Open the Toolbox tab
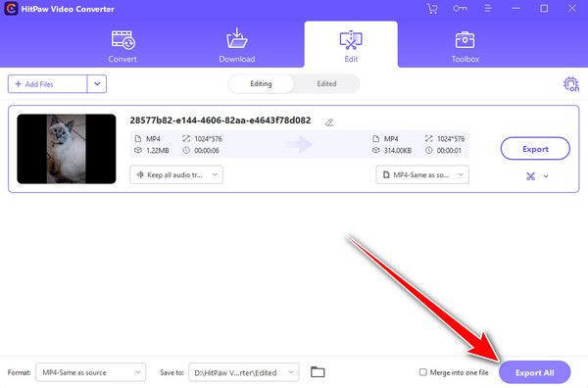 (x=465, y=46)
